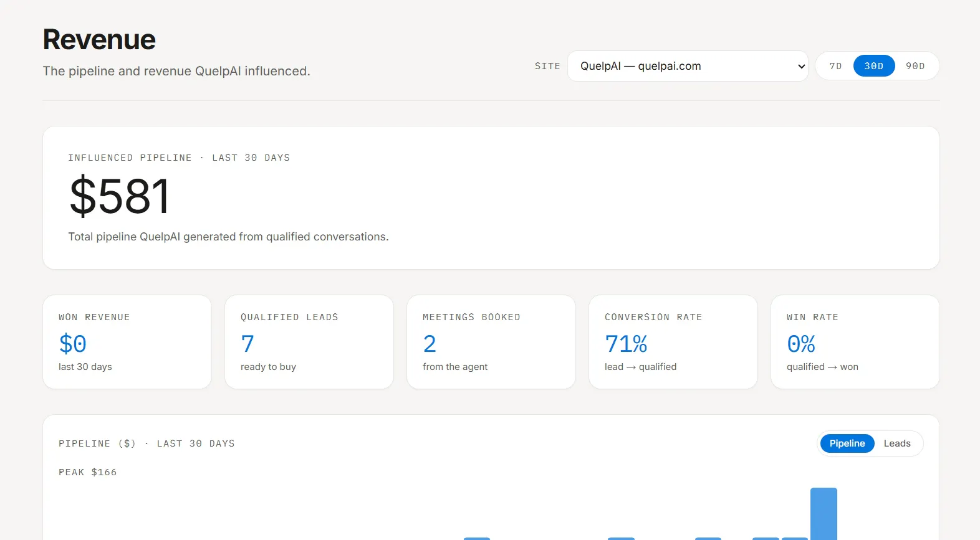This screenshot has height=540, width=980.
Task: Click the CONVERSION RATE card label
Action: point(653,317)
